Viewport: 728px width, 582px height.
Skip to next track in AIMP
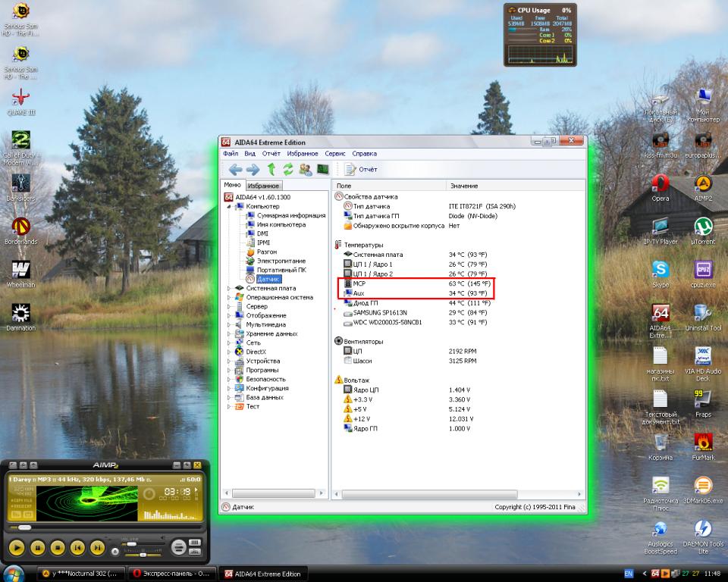(98, 548)
